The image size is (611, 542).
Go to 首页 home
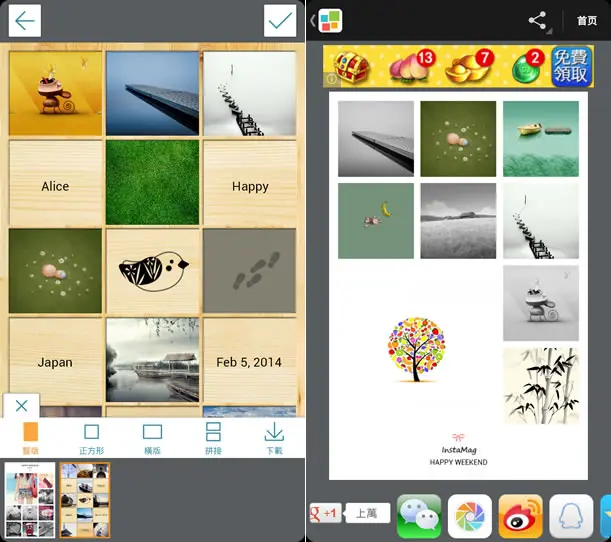point(587,20)
